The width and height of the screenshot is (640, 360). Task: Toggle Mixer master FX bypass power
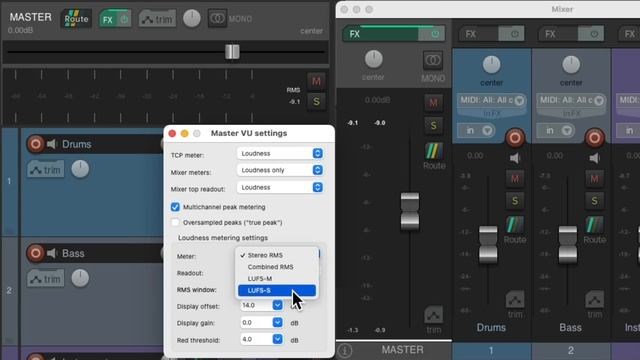pos(434,34)
